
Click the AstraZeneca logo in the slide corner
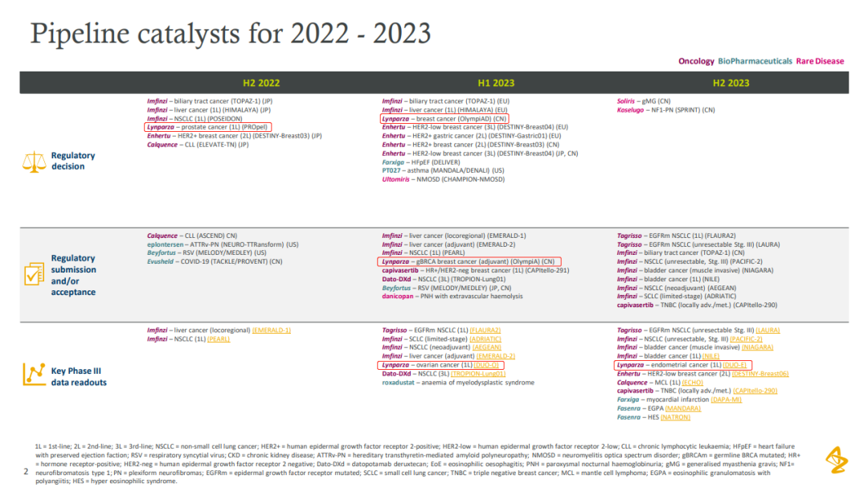click(836, 459)
